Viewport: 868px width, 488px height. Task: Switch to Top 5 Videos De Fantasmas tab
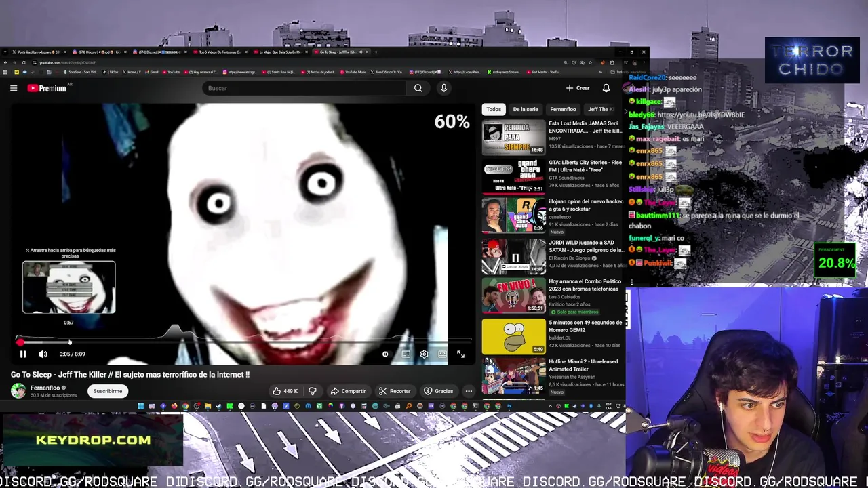point(219,52)
